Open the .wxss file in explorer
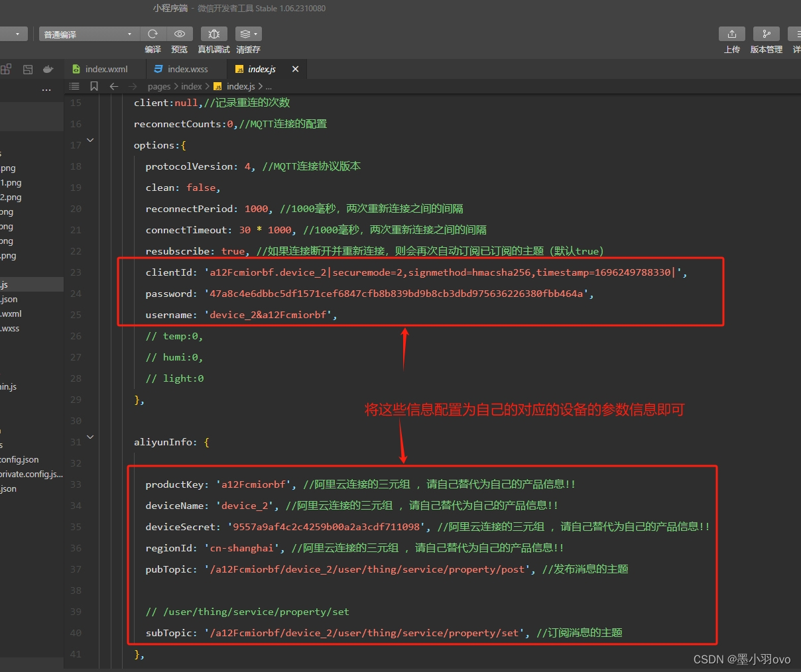The height and width of the screenshot is (672, 801). coord(10,329)
